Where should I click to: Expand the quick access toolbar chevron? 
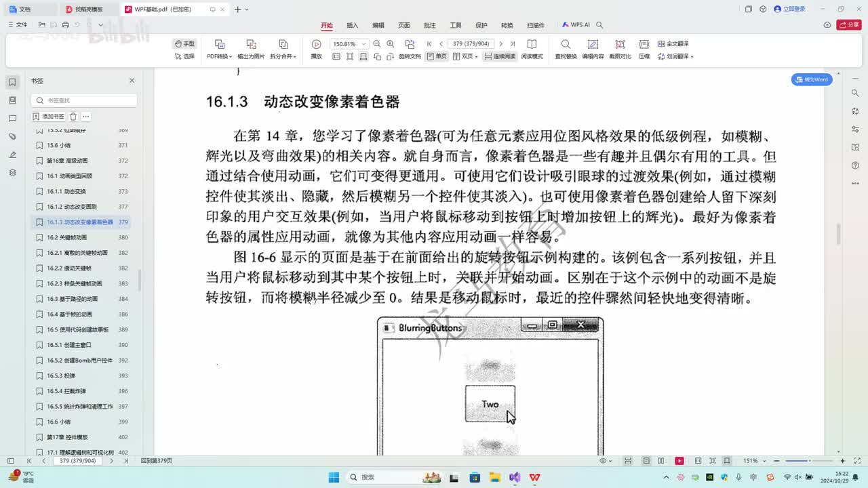(101, 25)
